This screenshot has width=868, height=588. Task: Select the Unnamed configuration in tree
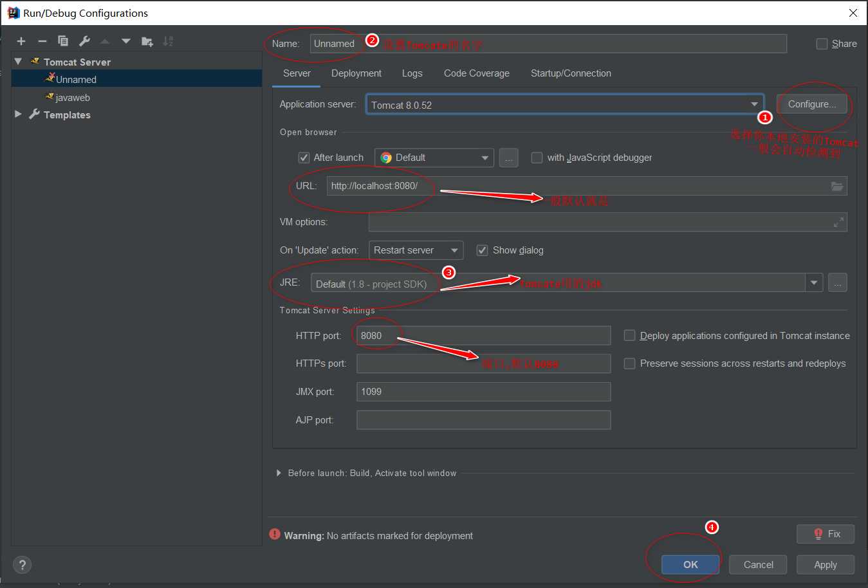[x=136, y=79]
